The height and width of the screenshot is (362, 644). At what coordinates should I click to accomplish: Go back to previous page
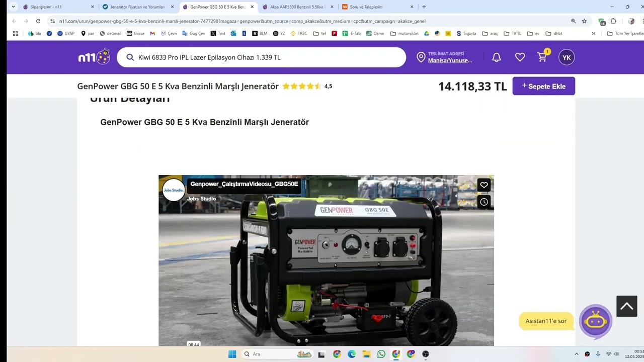coord(14,21)
